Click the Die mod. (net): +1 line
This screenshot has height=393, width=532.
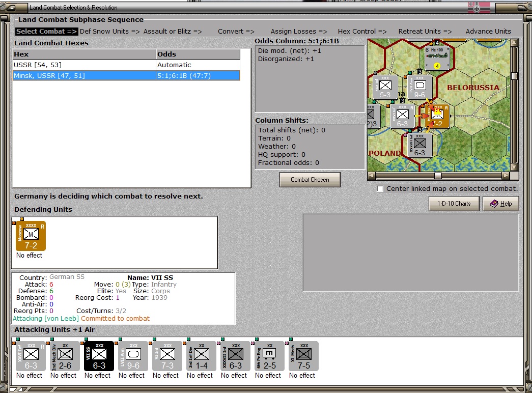[289, 50]
